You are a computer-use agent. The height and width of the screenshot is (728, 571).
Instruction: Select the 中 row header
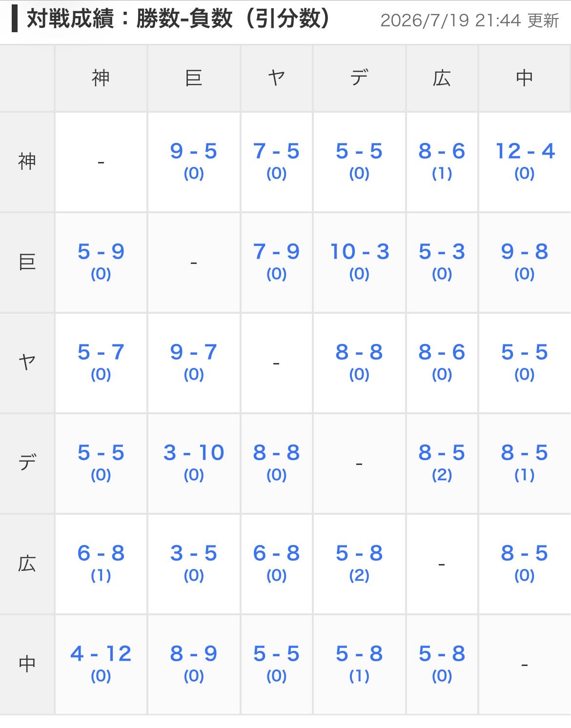(27, 664)
